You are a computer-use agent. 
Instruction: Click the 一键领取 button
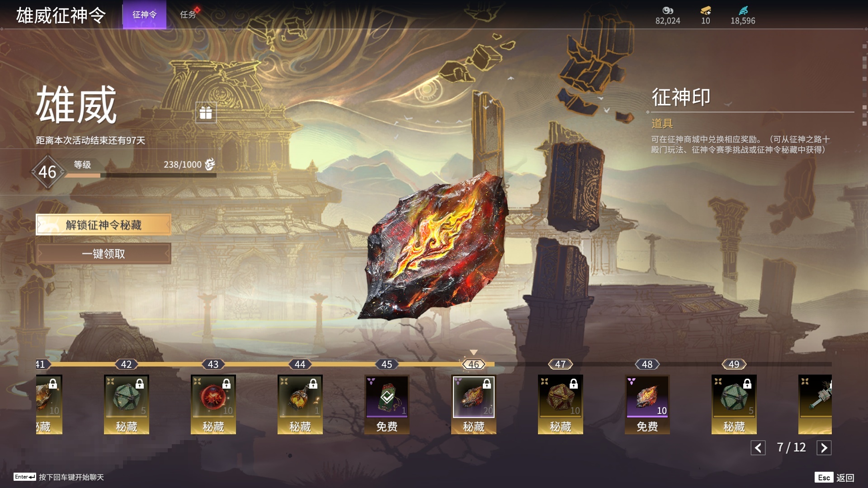coord(104,253)
